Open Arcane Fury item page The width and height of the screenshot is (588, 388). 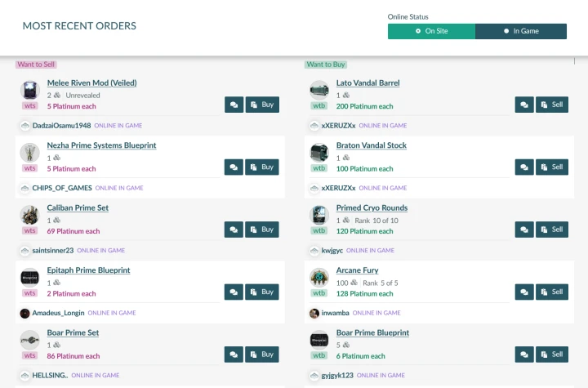pyautogui.click(x=357, y=270)
